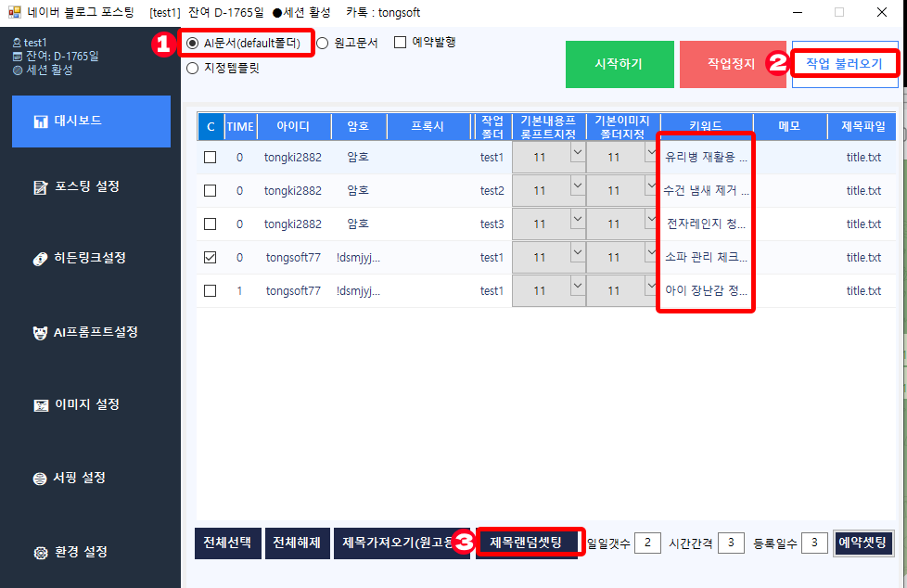Click the environment settings gear icon
Viewport: 907px width, 588px height.
[41, 553]
